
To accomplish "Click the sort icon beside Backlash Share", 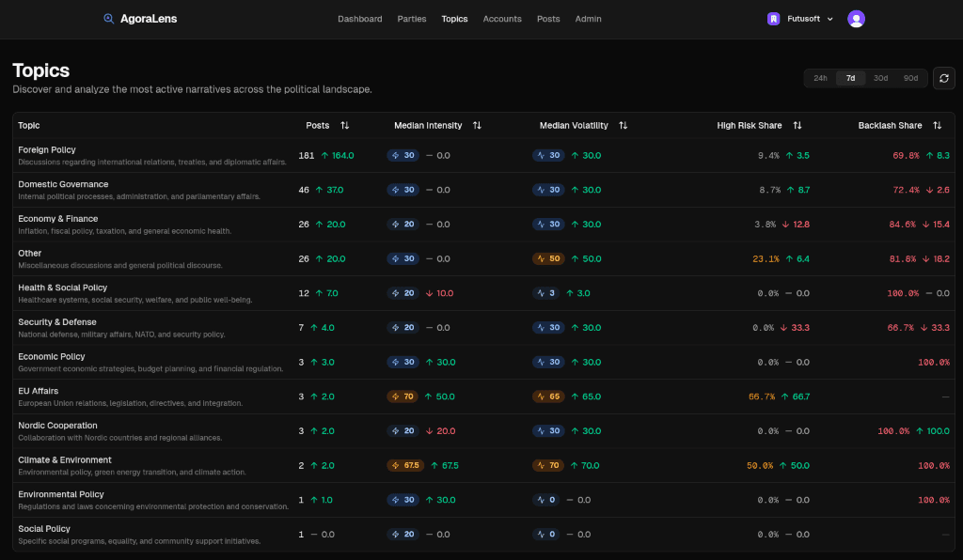I will click(x=937, y=124).
